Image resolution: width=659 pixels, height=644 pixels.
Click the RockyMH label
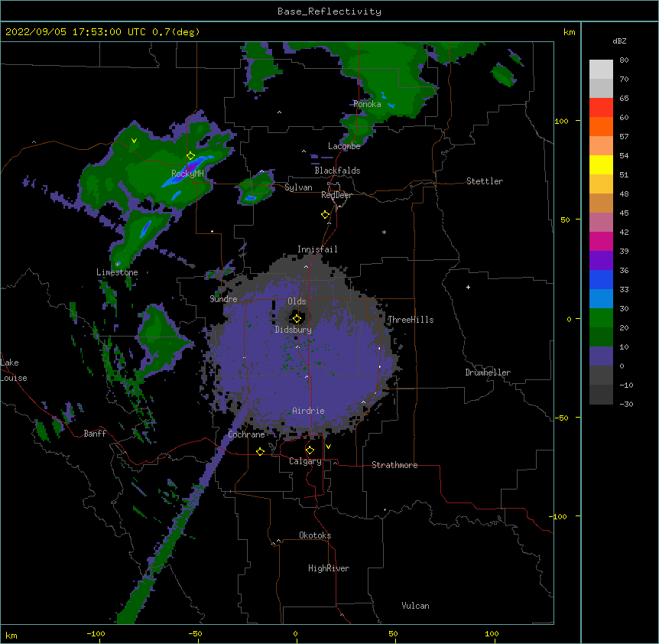point(187,174)
